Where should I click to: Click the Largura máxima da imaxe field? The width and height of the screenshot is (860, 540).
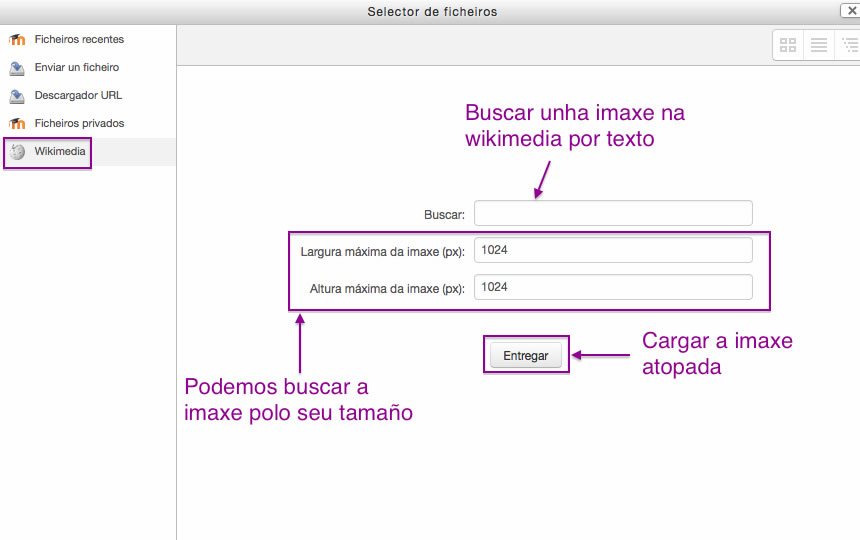(613, 250)
